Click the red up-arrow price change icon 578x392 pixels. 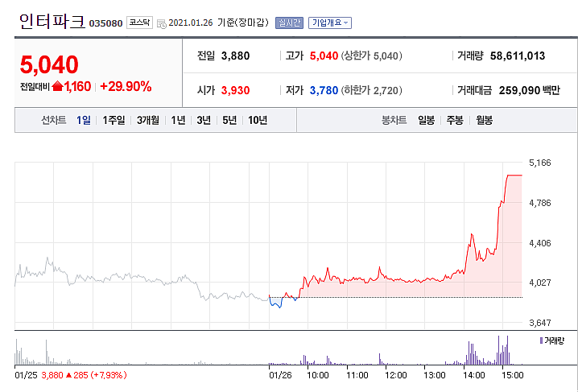[x=57, y=87]
